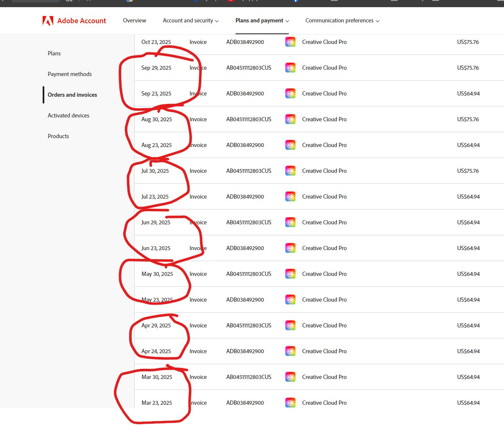504x425 pixels.
Task: Click Invoice label in Oct 23, 2025 row
Action: pyautogui.click(x=198, y=42)
